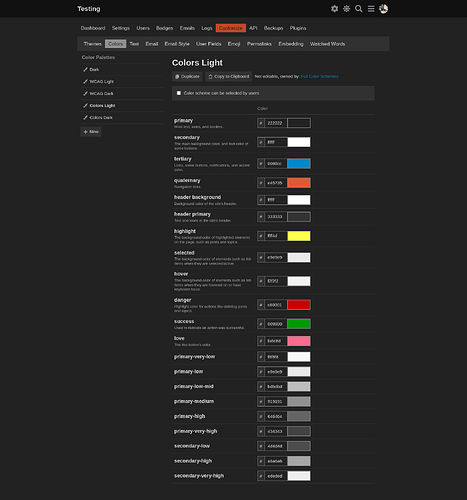Open the owning theme link after 'owned by:'
Image resolution: width=467 pixels, height=500 pixels.
click(x=319, y=76)
